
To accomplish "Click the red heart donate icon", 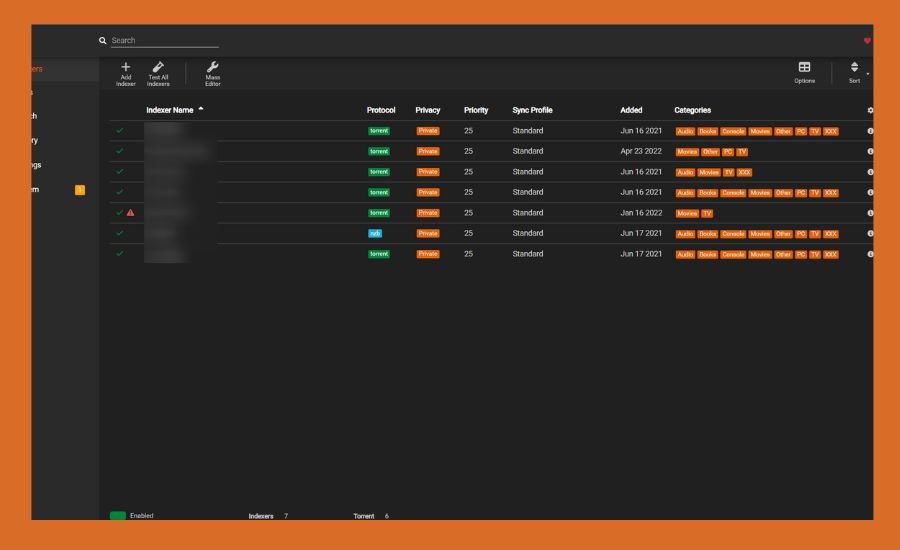I will [867, 41].
